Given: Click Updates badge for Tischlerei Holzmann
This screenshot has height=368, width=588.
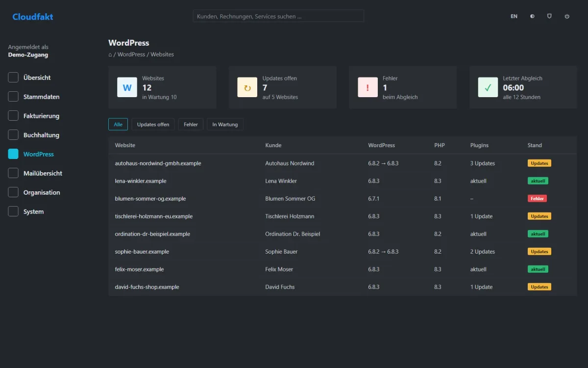Looking at the screenshot, I should tap(539, 216).
